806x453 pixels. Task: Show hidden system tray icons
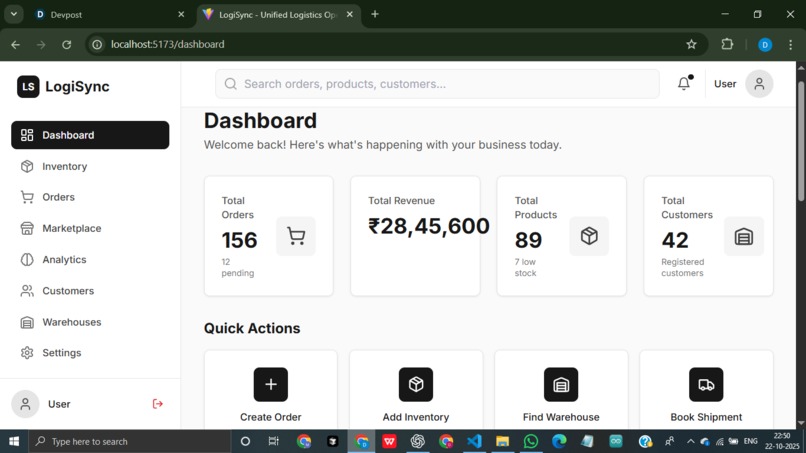point(690,441)
